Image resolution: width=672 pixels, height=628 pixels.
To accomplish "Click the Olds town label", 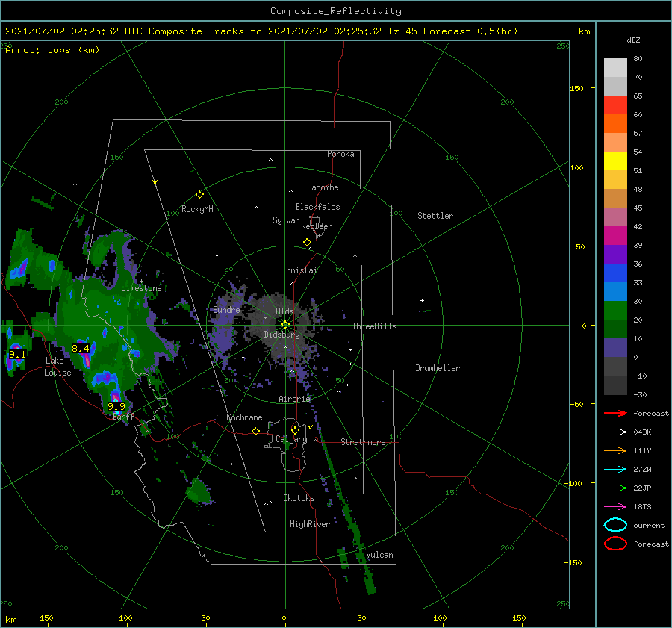I will (x=284, y=311).
